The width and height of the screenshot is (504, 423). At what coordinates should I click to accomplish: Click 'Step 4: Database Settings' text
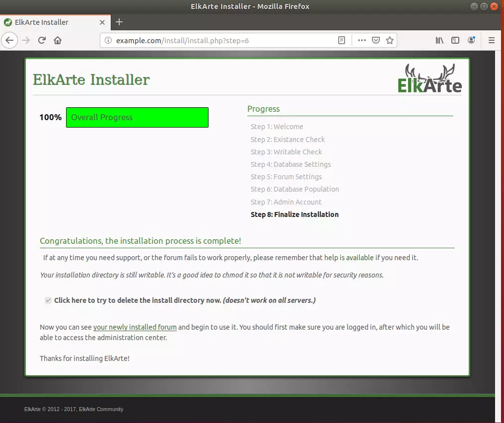290,164
